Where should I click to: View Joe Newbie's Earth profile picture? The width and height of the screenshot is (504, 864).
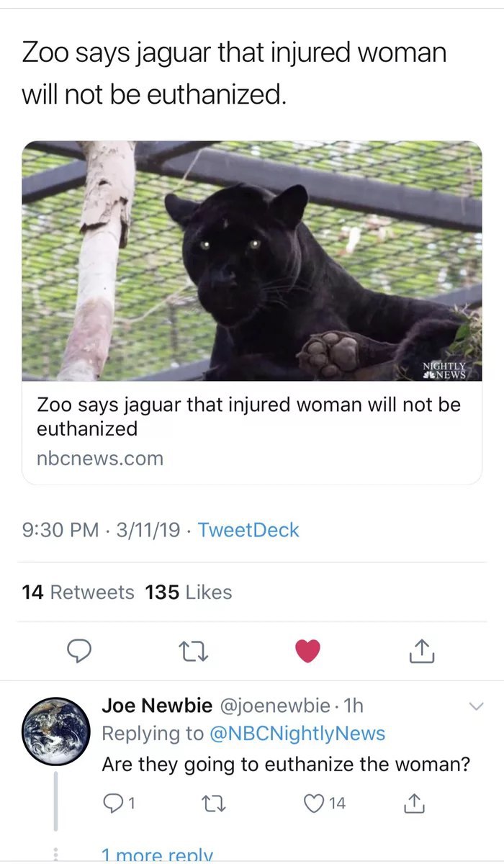[55, 732]
